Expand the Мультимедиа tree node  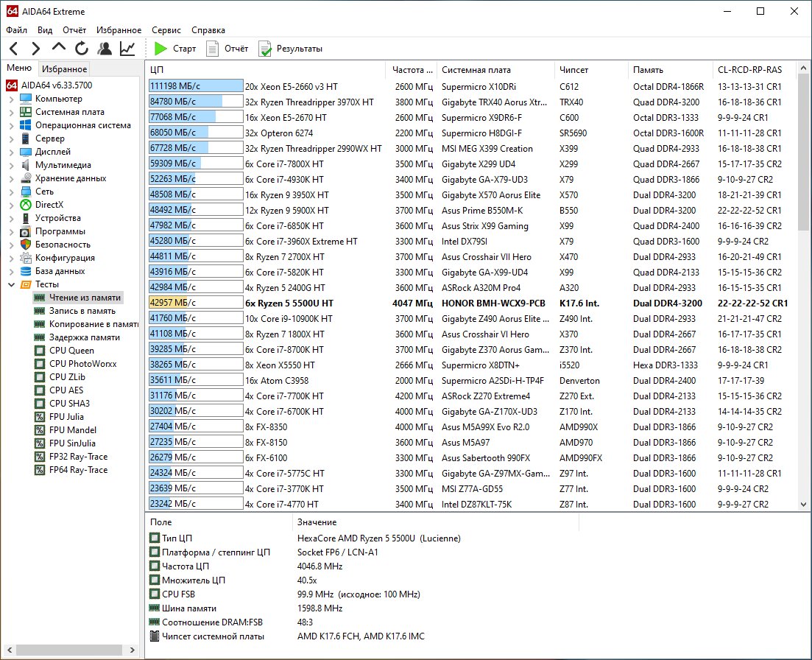11,165
